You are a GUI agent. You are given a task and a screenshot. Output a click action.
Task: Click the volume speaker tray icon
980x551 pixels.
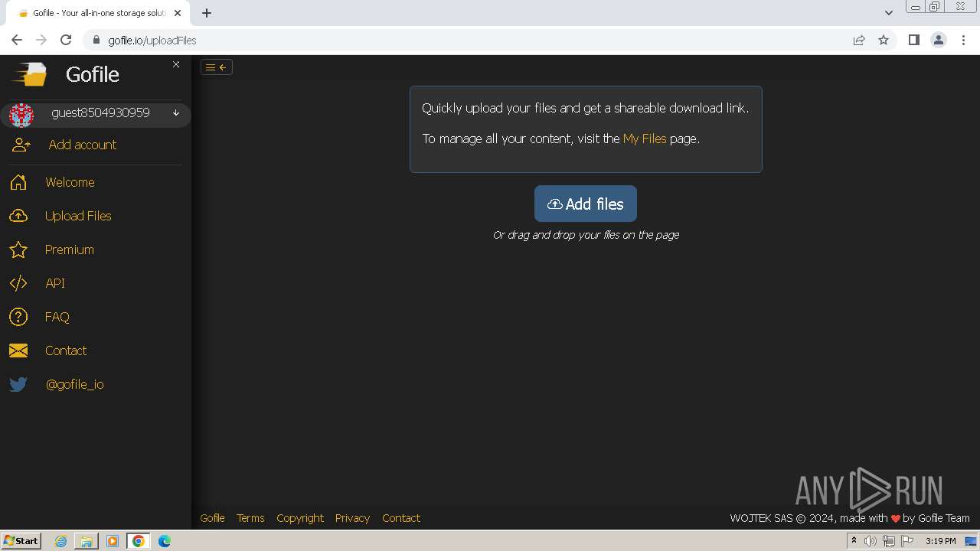pyautogui.click(x=871, y=541)
